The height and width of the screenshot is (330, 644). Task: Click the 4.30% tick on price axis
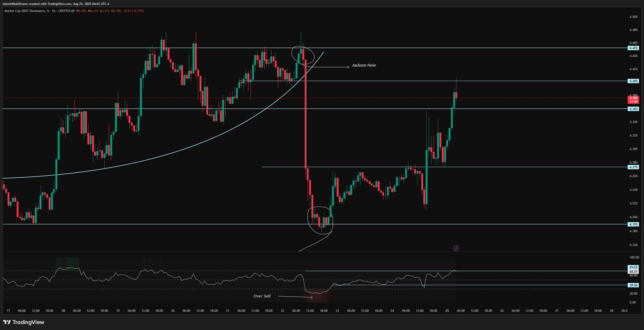click(634, 149)
